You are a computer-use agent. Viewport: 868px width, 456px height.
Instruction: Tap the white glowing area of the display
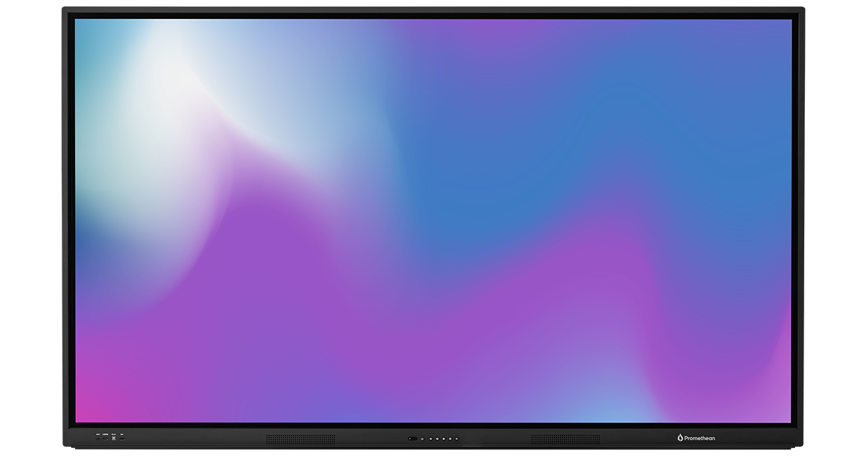168,87
